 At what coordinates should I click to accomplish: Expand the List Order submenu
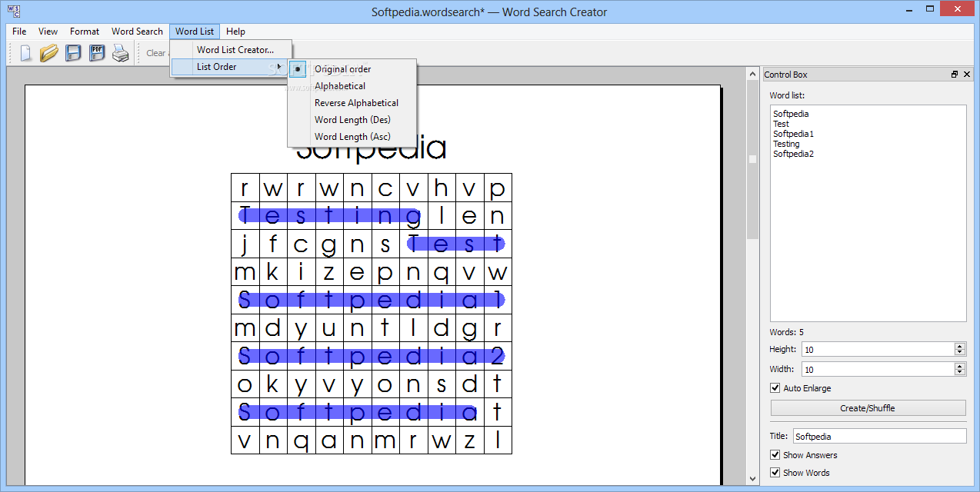231,67
